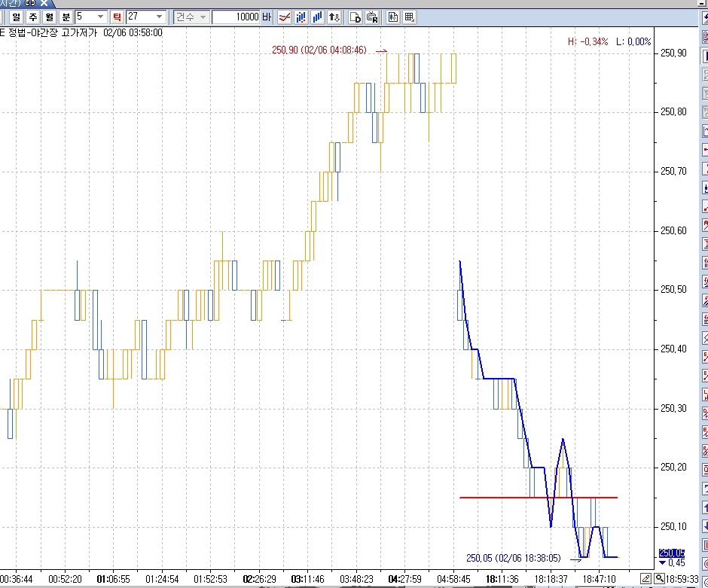Click the 10000 count input field
Screen dimensions: 708x588
(x=236, y=17)
